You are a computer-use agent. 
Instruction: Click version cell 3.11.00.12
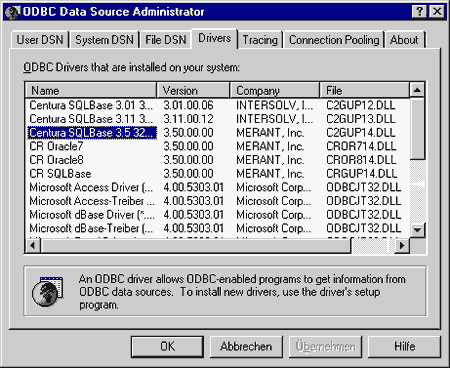tap(188, 119)
